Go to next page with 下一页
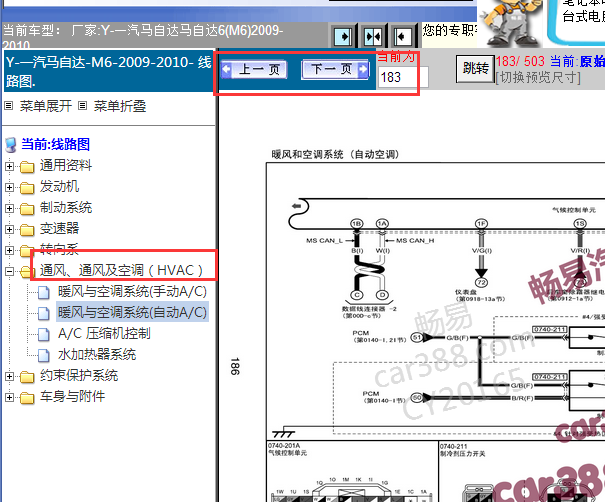Viewport: 605px width, 502px height. 335,70
